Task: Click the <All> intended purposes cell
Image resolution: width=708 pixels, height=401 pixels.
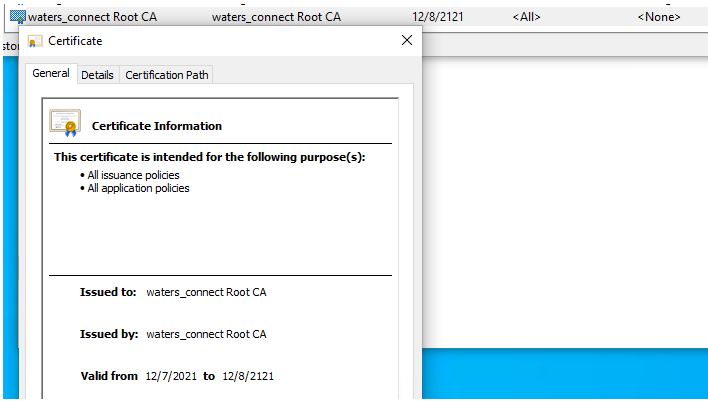Action: tap(526, 17)
